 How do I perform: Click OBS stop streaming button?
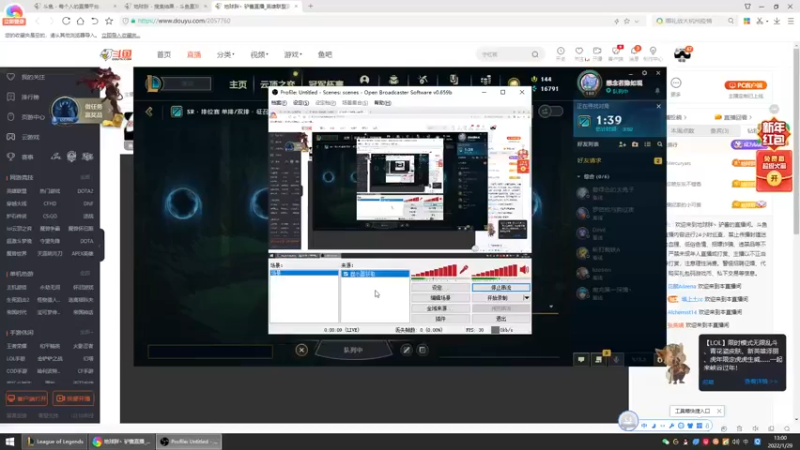click(x=501, y=287)
